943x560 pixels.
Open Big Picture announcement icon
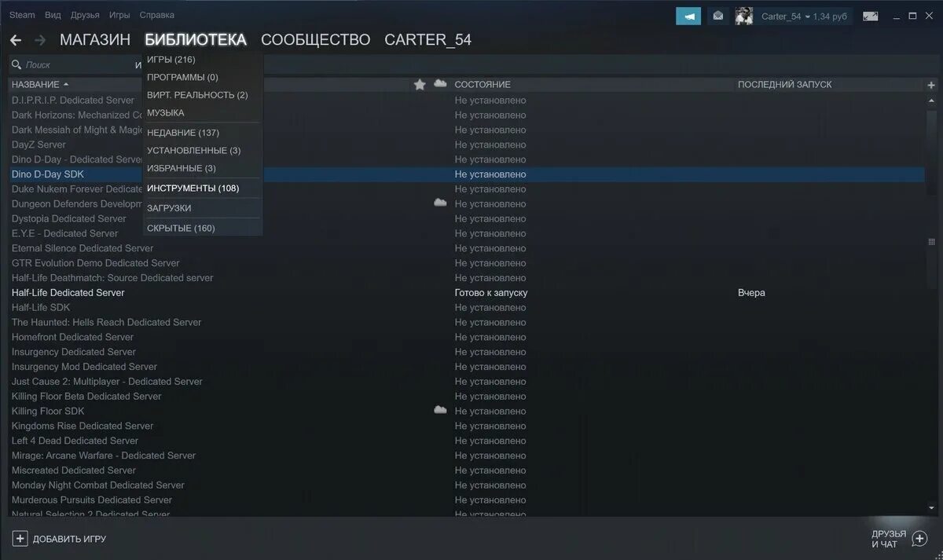pyautogui.click(x=688, y=16)
